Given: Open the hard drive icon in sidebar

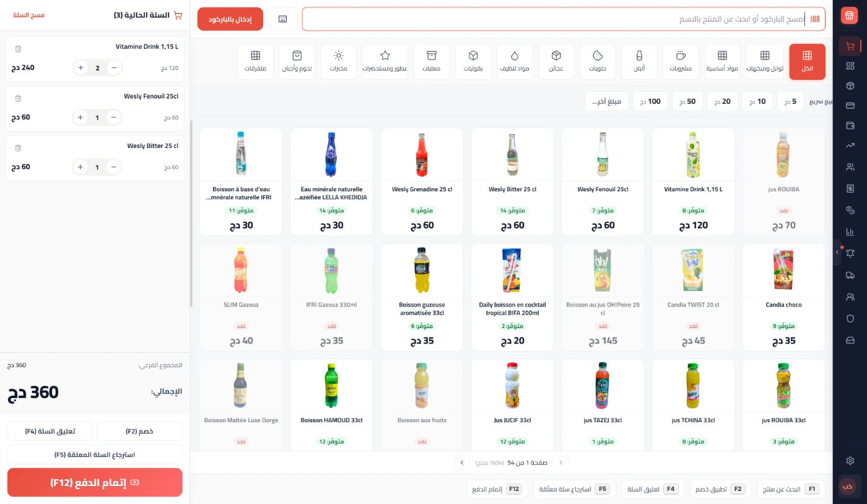Looking at the screenshot, I should (x=850, y=340).
